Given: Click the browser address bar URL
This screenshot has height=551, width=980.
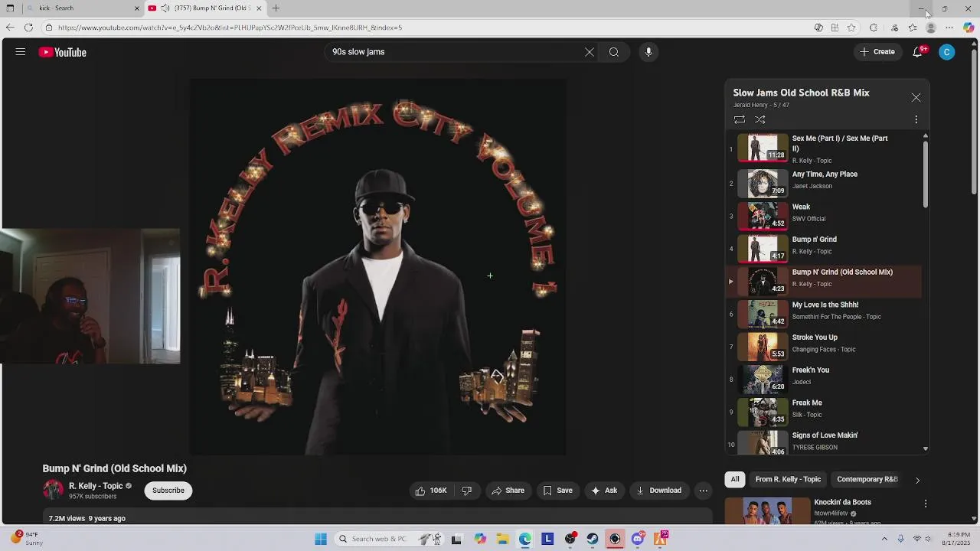Looking at the screenshot, I should [x=230, y=28].
